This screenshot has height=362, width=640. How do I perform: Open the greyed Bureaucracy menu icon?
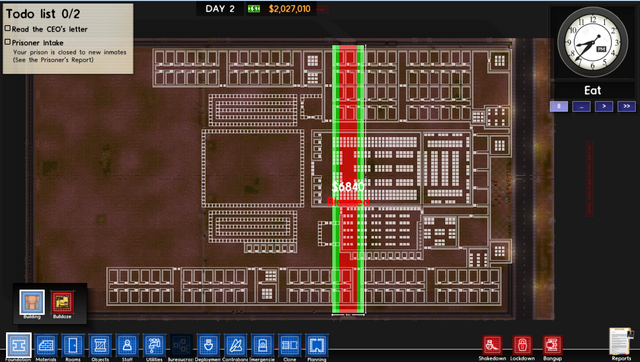[x=181, y=345]
